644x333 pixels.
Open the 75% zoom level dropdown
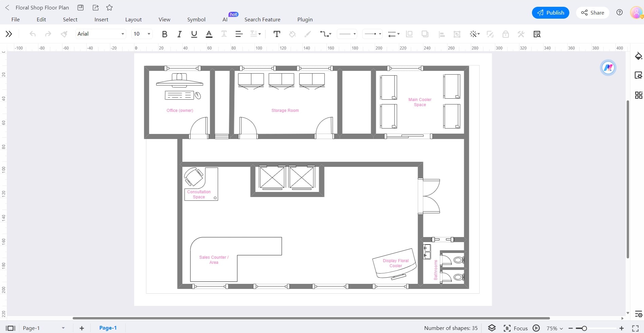(555, 328)
